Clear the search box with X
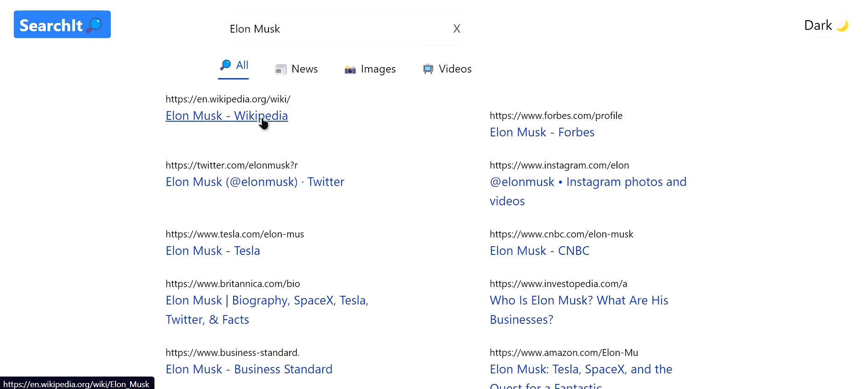Screen dimensions: 868x389 [457, 28]
